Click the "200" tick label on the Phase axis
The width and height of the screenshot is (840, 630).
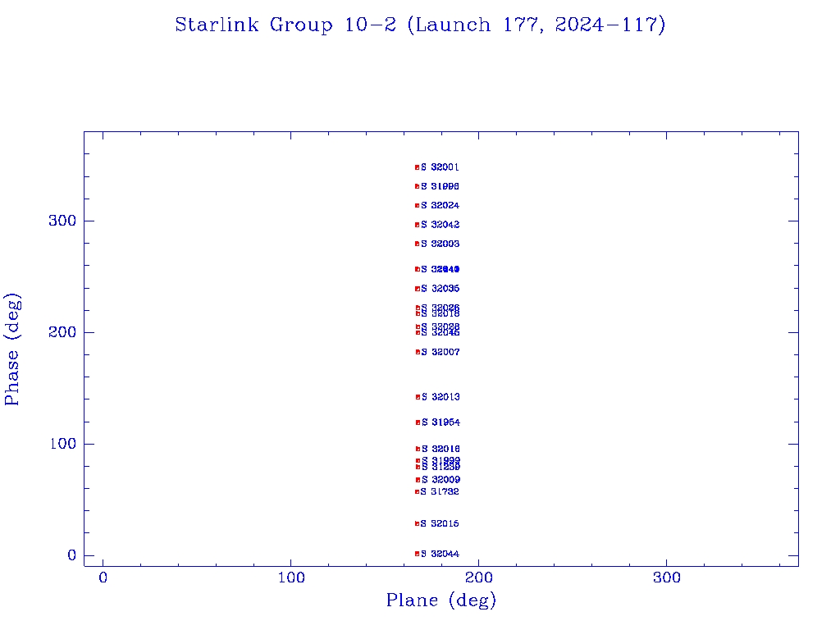click(62, 332)
